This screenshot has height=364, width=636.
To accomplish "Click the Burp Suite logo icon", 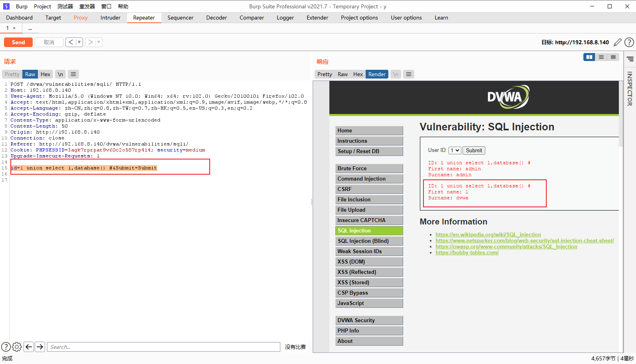I will 6,6.
